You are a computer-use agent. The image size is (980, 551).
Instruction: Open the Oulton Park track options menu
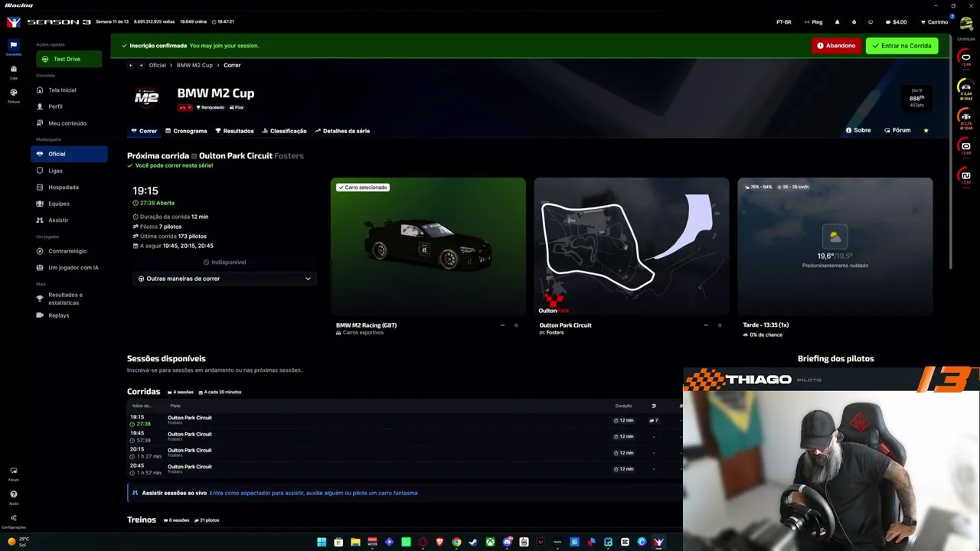click(x=706, y=325)
